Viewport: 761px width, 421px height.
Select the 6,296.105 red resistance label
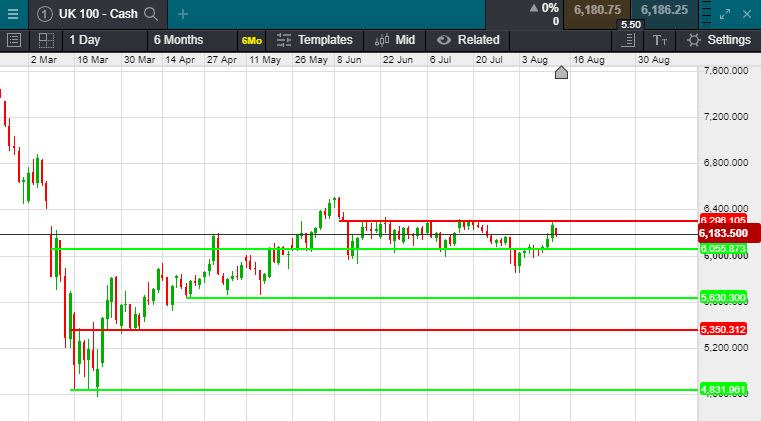[723, 220]
